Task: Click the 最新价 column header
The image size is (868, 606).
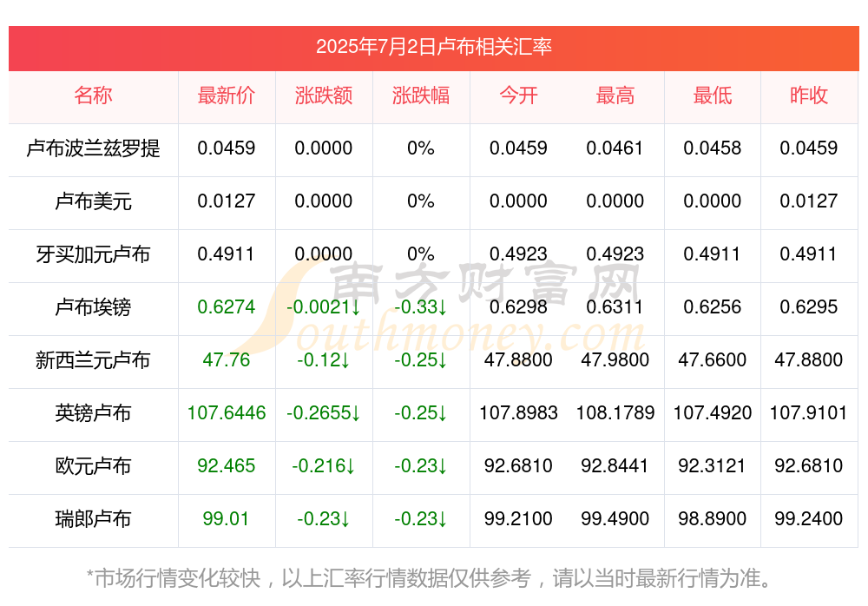Action: pyautogui.click(x=226, y=96)
